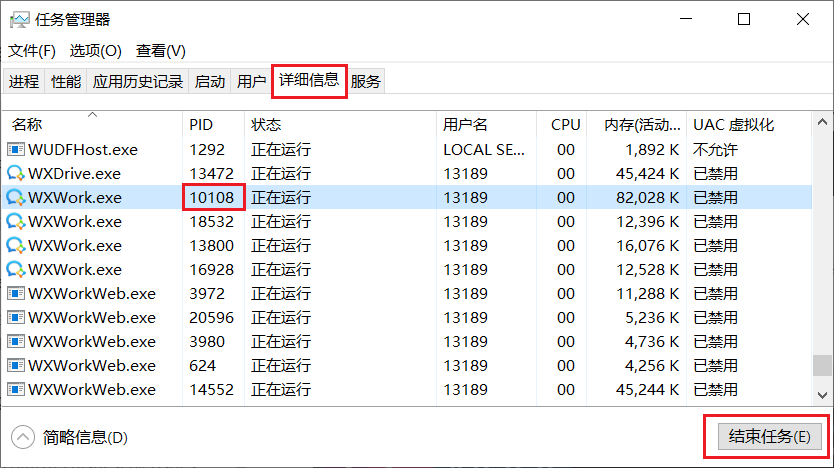Click PID value 3980
Screen dimensions: 834x468
coord(207,341)
